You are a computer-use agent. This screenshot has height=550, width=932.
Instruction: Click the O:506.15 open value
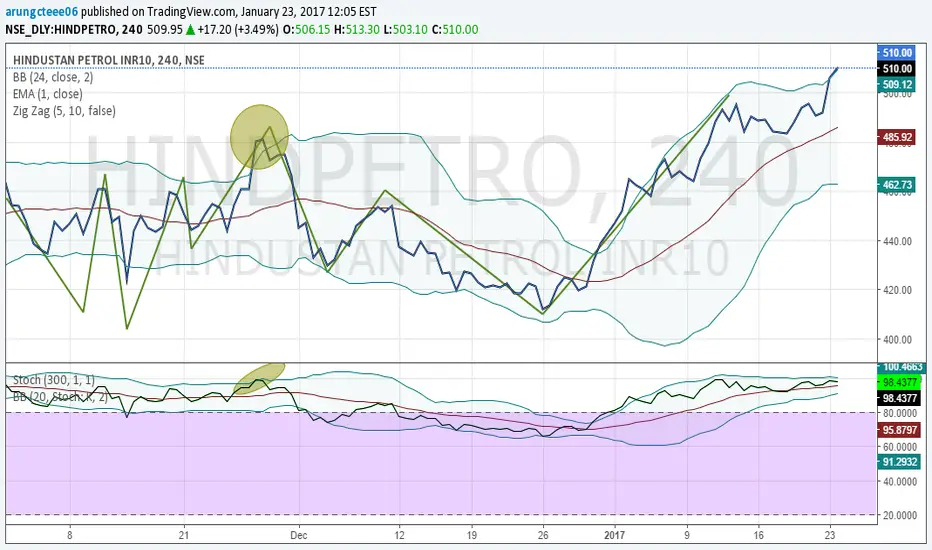click(307, 29)
